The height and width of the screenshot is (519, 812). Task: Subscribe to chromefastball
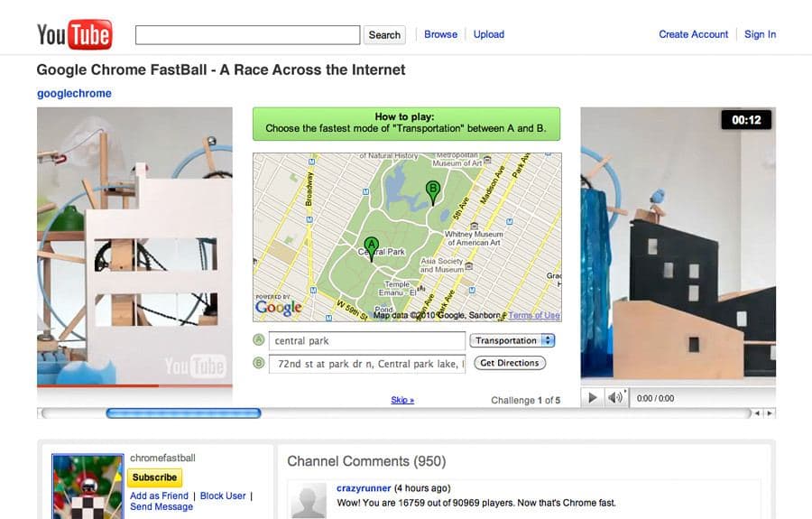pos(154,477)
